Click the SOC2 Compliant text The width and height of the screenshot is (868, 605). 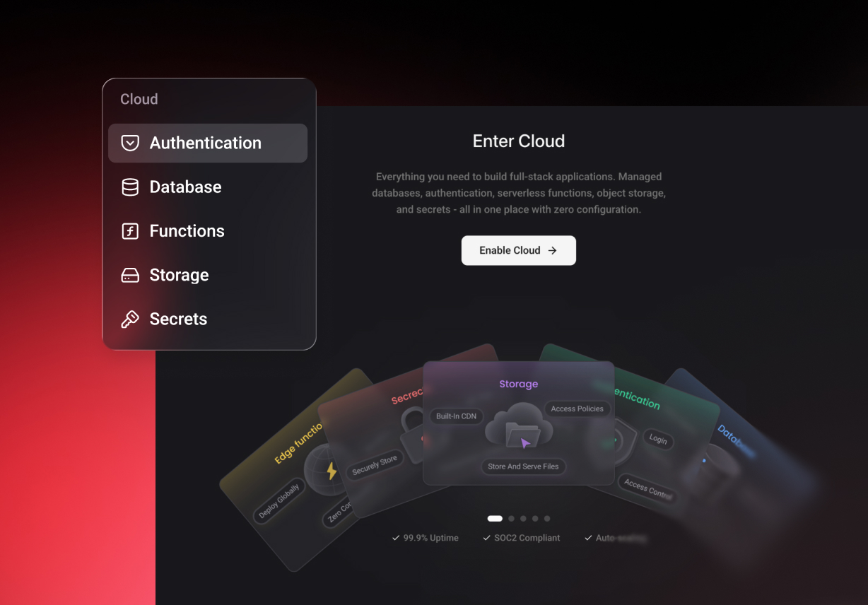click(x=527, y=538)
